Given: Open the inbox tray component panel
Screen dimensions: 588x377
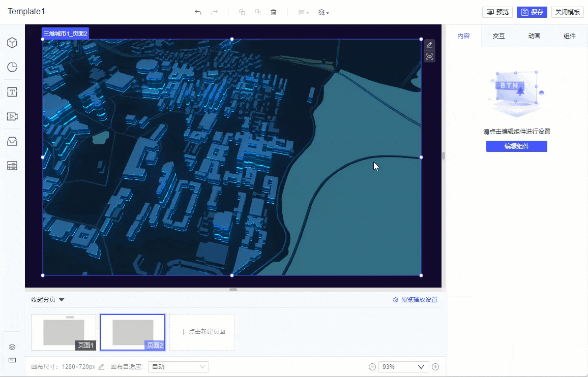Looking at the screenshot, I should (x=12, y=141).
